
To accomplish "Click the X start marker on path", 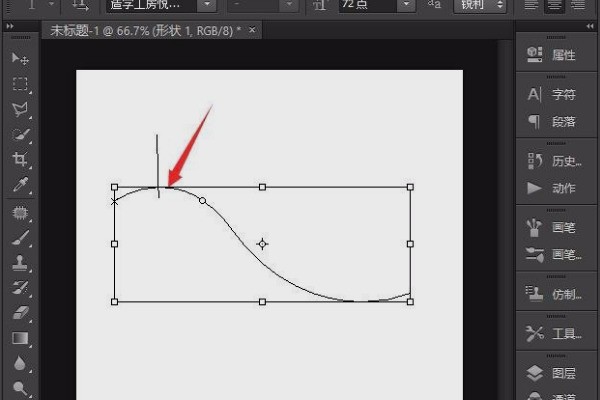I will [x=114, y=201].
